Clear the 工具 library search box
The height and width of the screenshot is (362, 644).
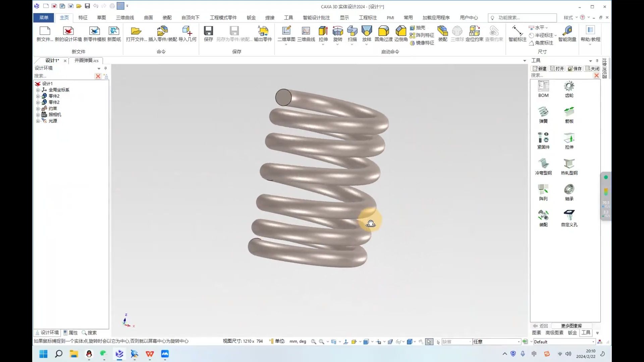pos(596,75)
